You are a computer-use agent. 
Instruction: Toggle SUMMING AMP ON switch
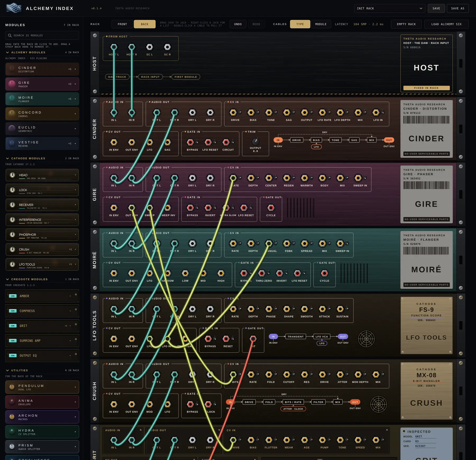tap(13, 341)
